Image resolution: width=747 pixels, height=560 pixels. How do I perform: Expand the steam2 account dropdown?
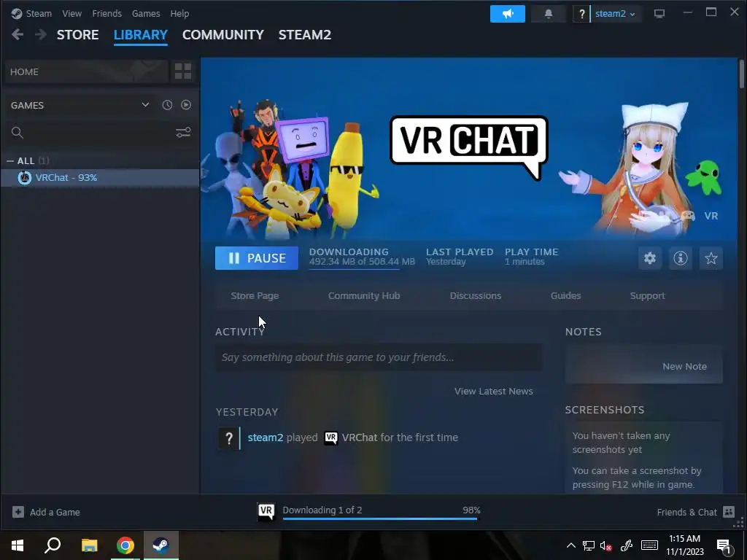point(614,14)
